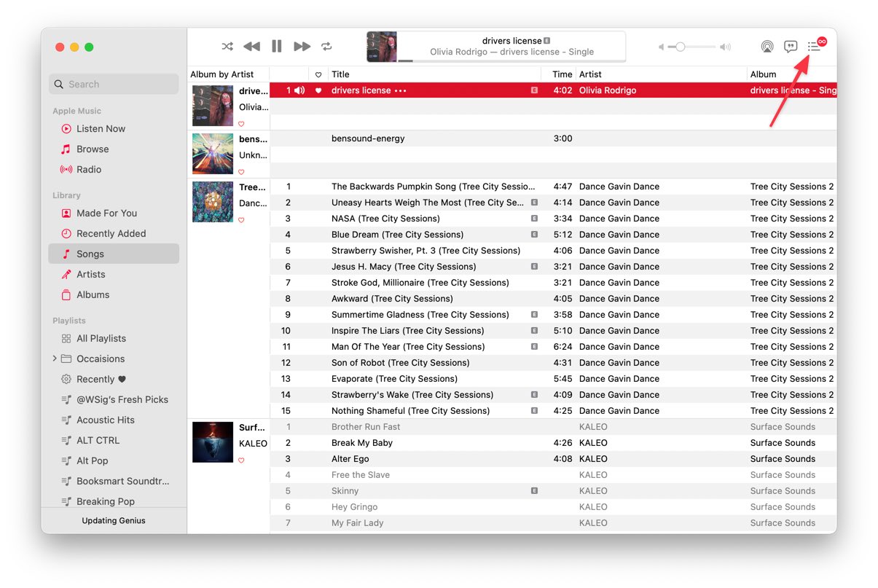Select Evaporate (Tree City Sessions)
The image size is (878, 588).
[x=553, y=379]
